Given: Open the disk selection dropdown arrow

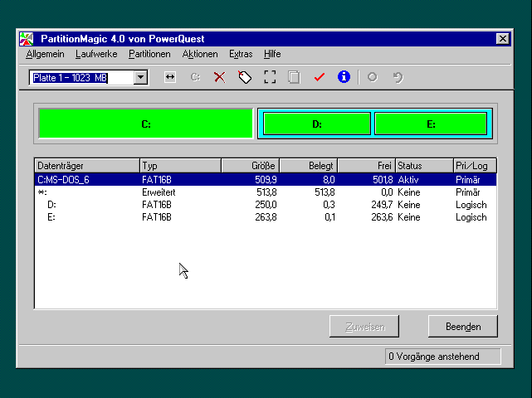Looking at the screenshot, I should (140, 77).
